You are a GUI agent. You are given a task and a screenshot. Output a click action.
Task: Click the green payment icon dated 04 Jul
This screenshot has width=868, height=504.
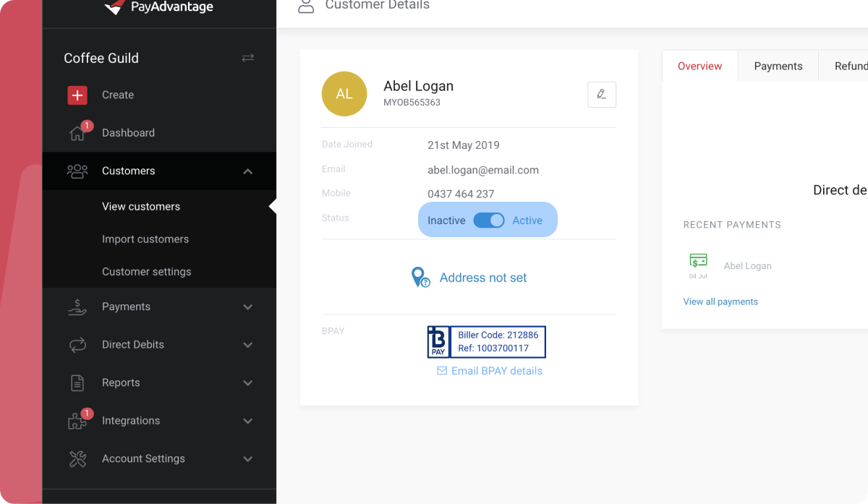click(x=698, y=260)
